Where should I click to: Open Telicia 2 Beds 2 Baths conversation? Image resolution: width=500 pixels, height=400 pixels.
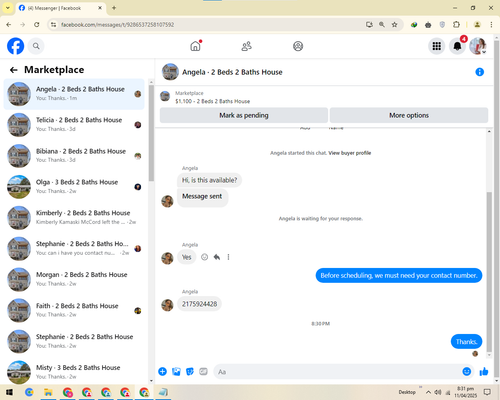coord(74,125)
